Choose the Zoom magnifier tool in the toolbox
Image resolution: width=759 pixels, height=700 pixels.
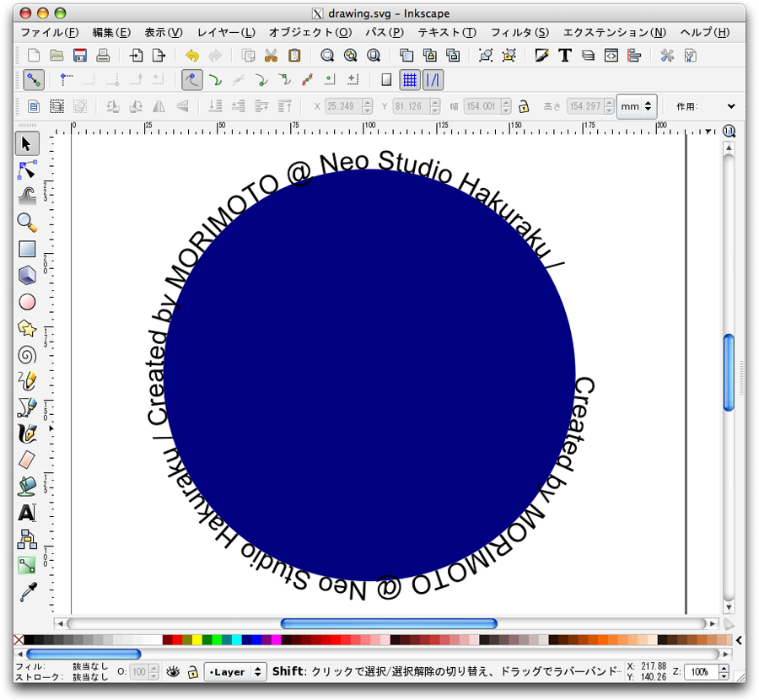pyautogui.click(x=27, y=222)
